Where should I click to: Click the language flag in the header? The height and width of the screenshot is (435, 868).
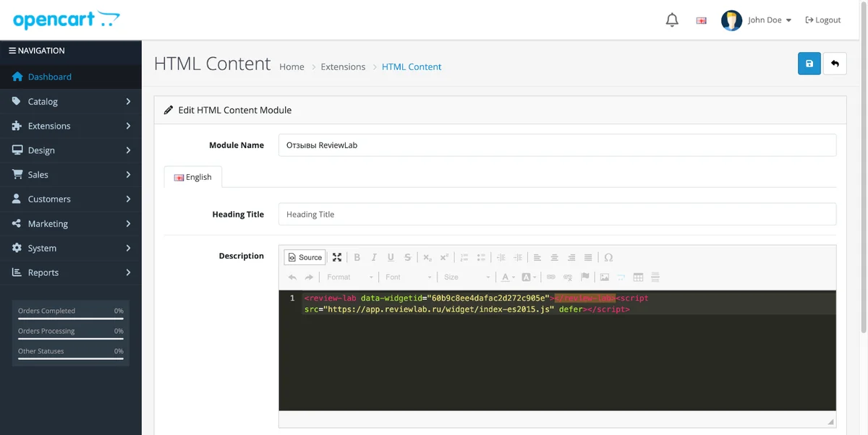point(701,20)
